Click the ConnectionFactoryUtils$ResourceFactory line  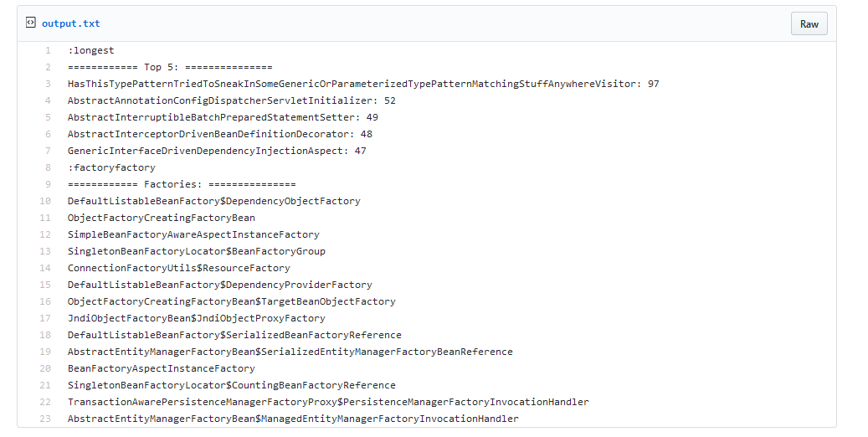[x=179, y=268]
